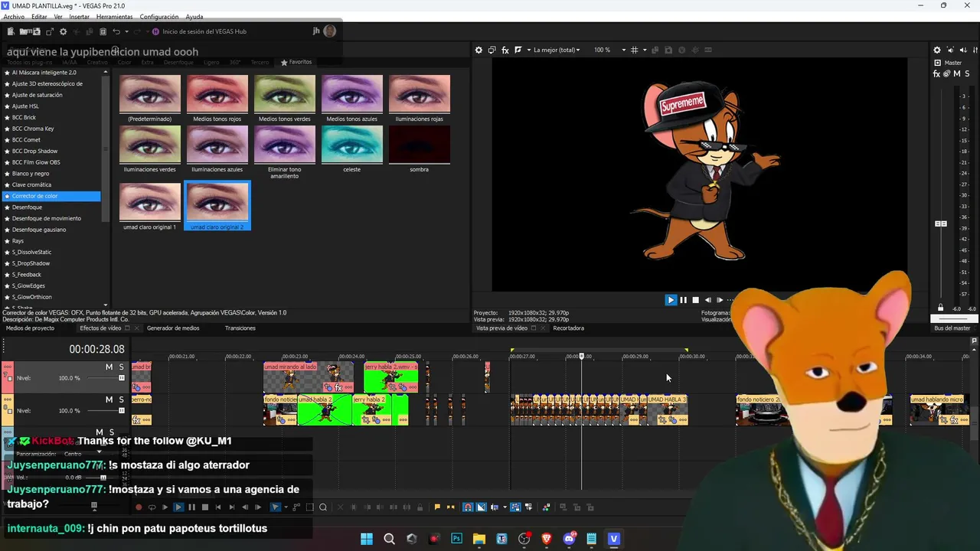Viewport: 980px width, 551px height.
Task: Select 'S_DropShadow' in the effects list
Action: point(31,263)
